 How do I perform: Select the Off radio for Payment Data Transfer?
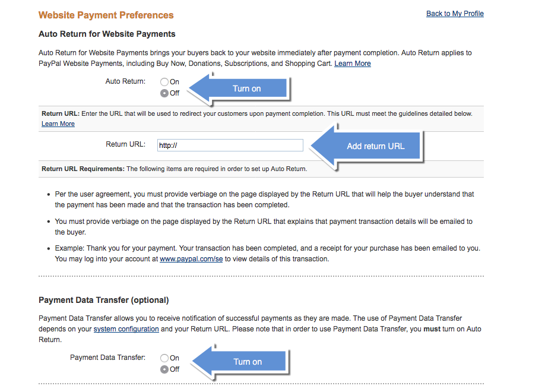point(164,369)
